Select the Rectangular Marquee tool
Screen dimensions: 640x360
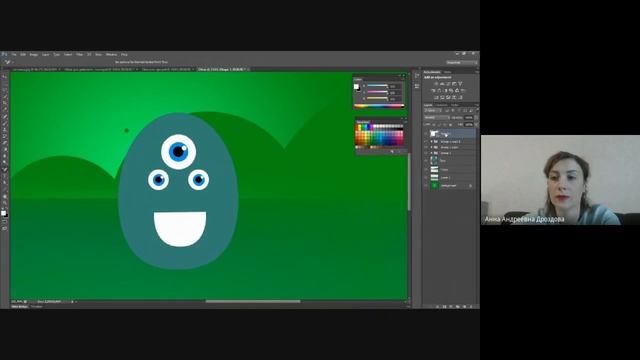pos(4,82)
